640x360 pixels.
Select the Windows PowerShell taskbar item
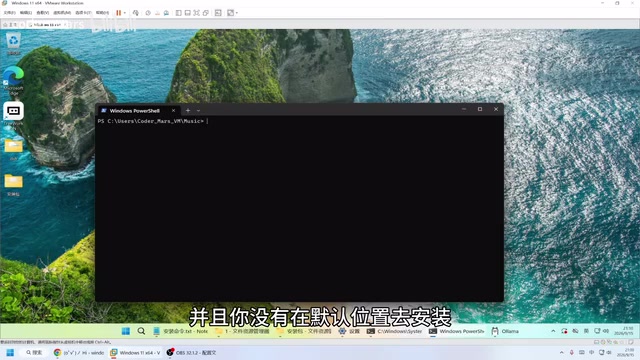click(x=456, y=331)
